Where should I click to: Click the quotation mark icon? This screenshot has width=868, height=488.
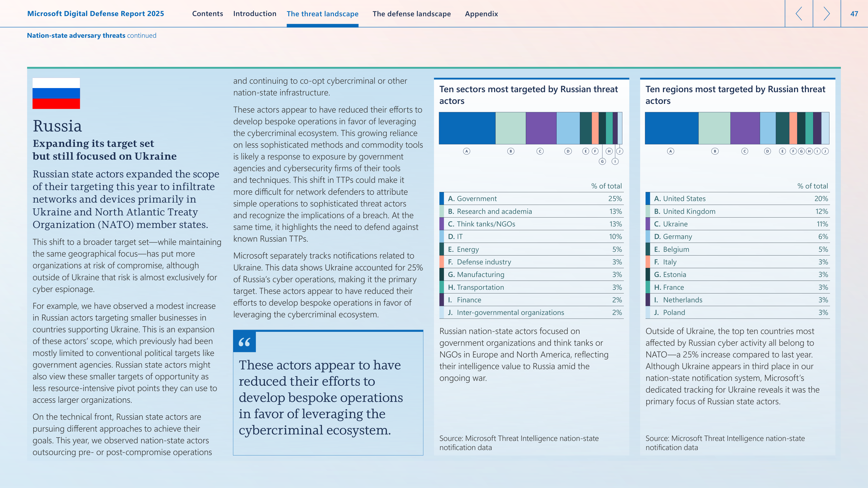[x=244, y=342]
